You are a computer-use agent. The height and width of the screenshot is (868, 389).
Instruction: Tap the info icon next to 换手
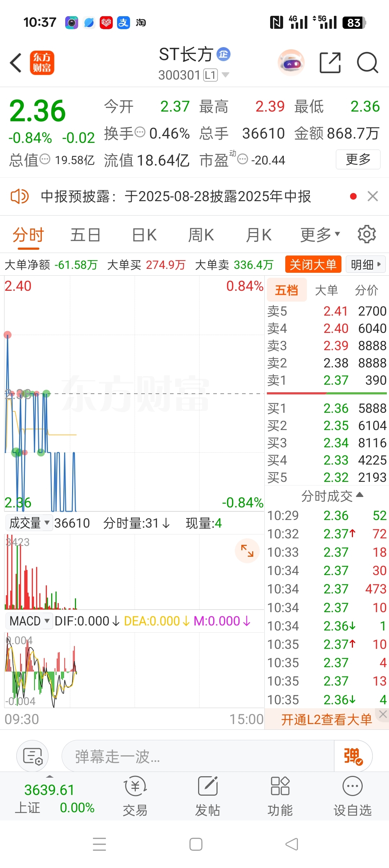pos(140,132)
